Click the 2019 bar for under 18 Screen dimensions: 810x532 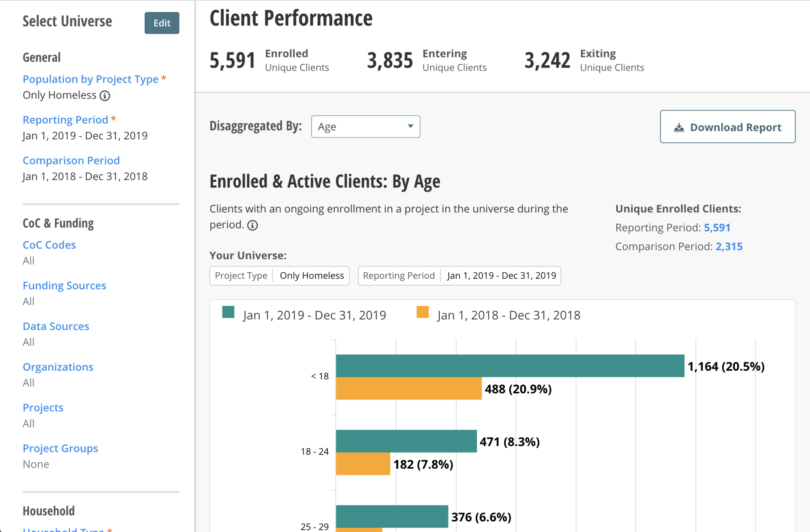point(510,366)
